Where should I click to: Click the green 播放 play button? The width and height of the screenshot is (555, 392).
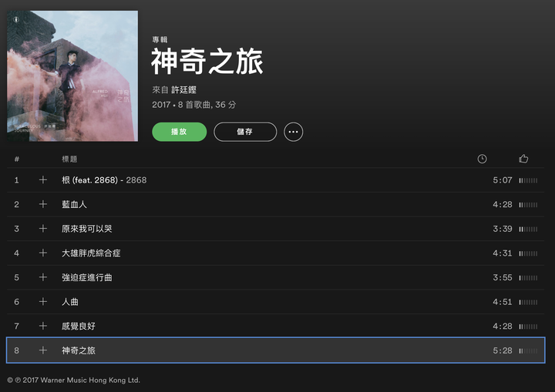coord(179,132)
